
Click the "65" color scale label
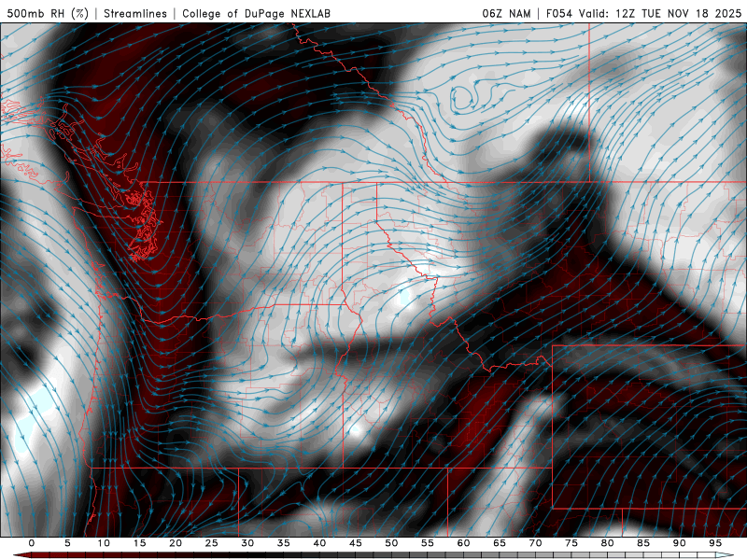[500, 543]
